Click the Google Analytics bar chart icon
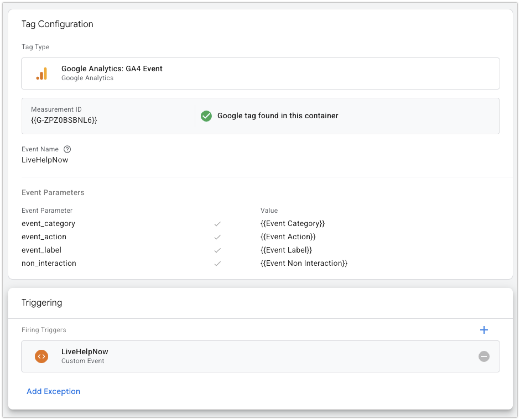This screenshot has width=520, height=420. pyautogui.click(x=42, y=73)
